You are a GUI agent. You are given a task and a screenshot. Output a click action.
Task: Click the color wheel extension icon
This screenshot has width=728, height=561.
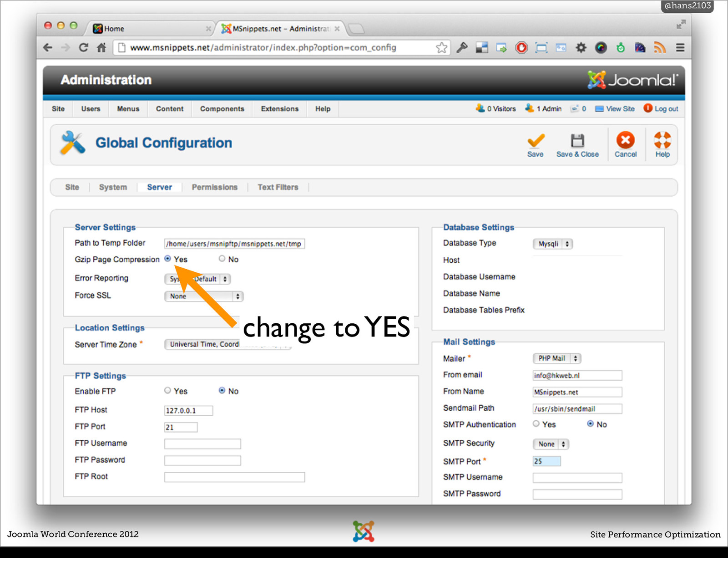[601, 47]
